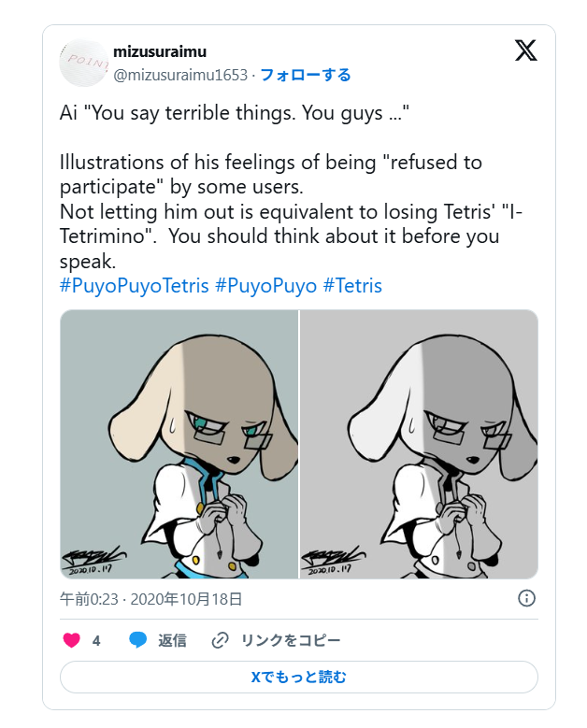View the color illustration on the left

pyautogui.click(x=179, y=444)
